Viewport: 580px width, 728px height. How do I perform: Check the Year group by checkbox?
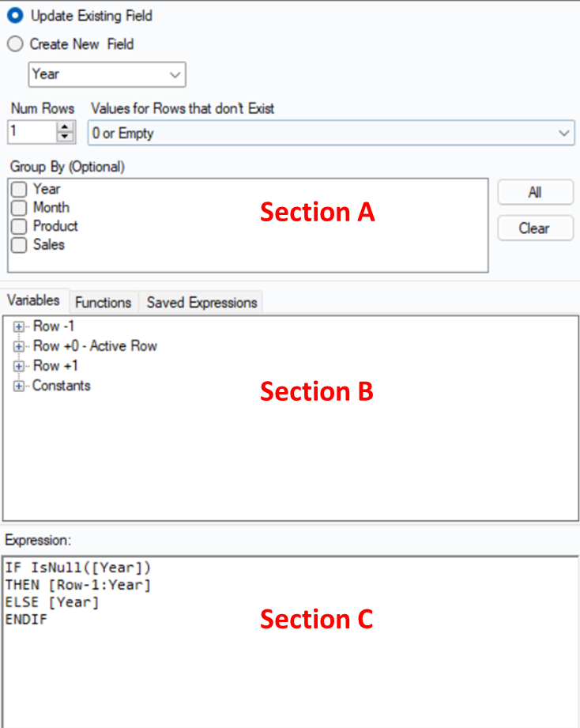20,190
